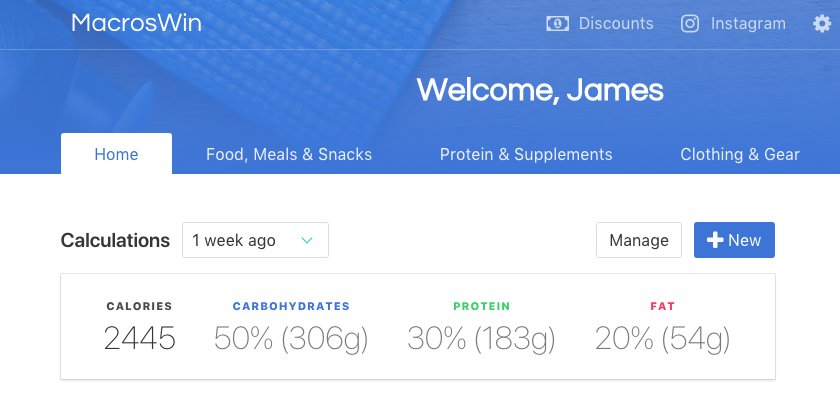This screenshot has height=400, width=840.
Task: Click the Manage button
Action: point(639,240)
